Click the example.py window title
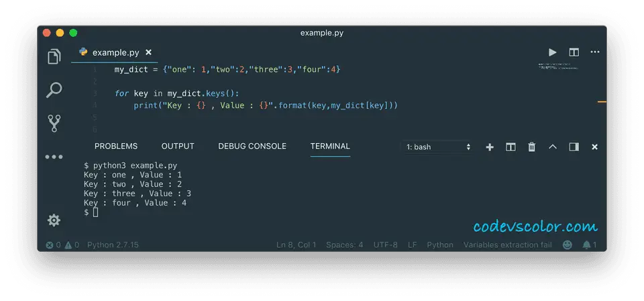 click(321, 33)
